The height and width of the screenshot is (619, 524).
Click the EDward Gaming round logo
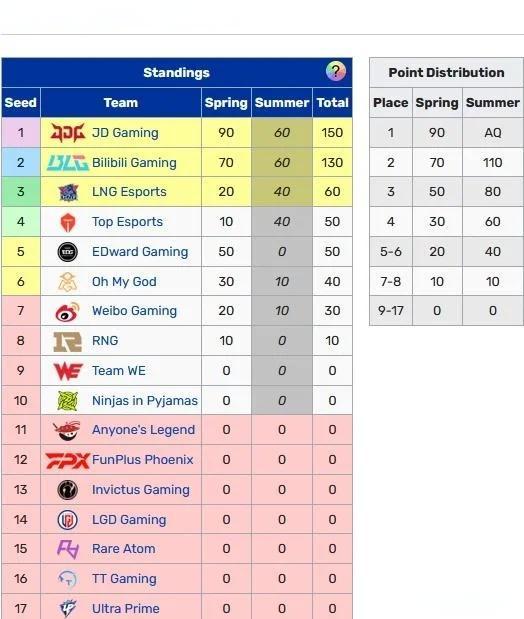click(x=68, y=252)
